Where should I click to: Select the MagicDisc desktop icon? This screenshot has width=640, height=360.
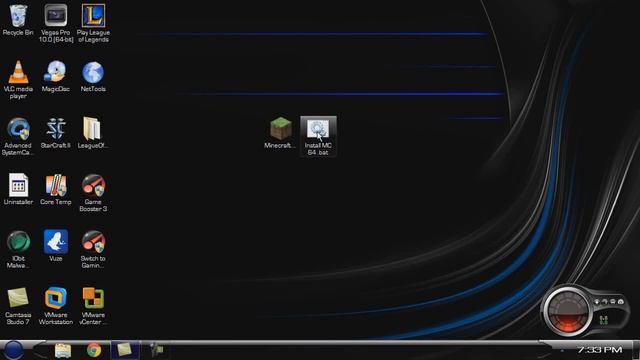(56, 76)
